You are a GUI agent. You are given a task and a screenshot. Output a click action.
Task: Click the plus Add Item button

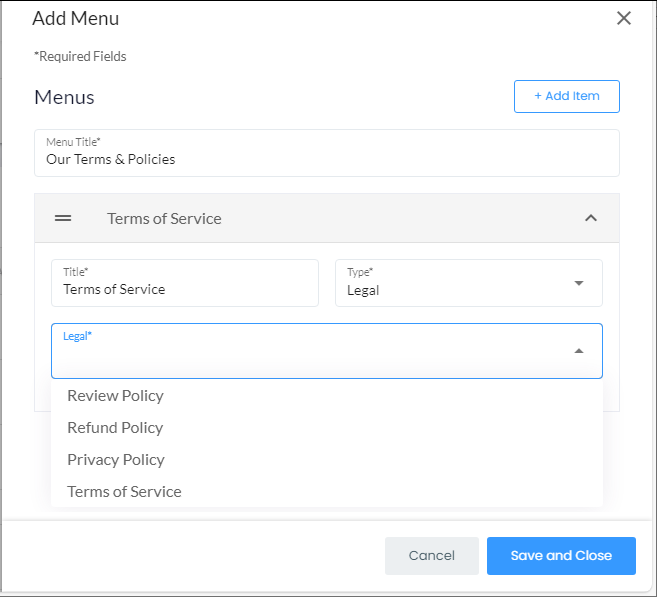click(566, 96)
